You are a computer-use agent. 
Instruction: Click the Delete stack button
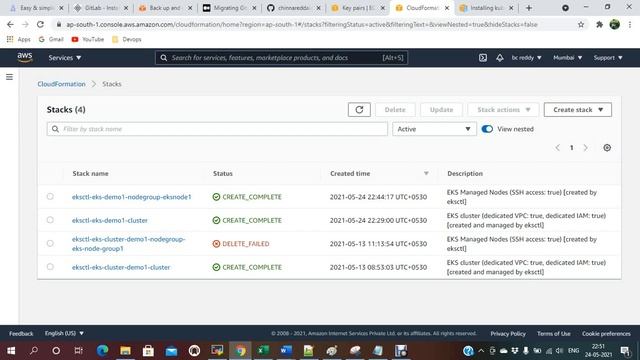coord(395,109)
